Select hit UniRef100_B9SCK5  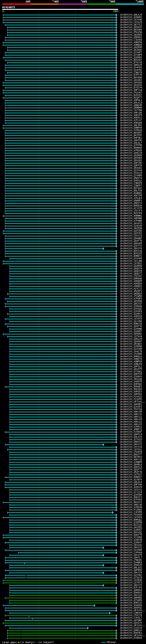[131, 253]
